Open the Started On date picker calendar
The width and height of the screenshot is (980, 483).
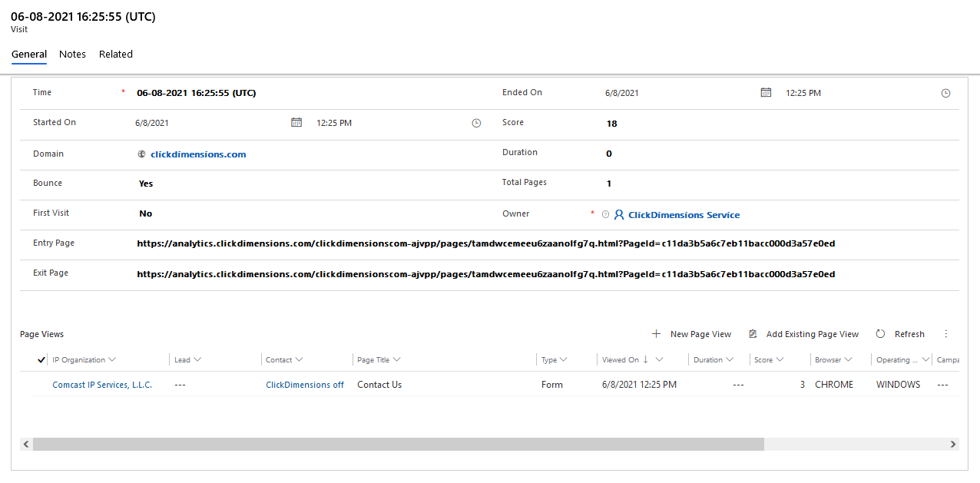point(296,122)
